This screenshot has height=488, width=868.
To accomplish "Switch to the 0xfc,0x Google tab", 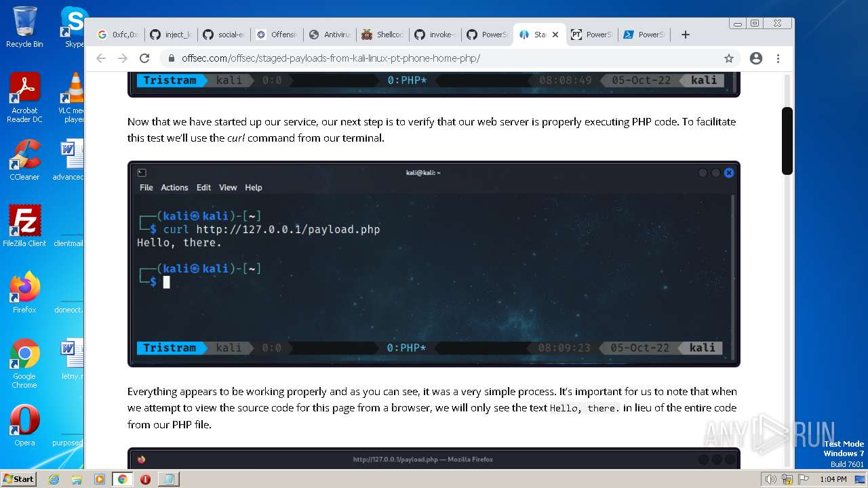I will click(117, 35).
